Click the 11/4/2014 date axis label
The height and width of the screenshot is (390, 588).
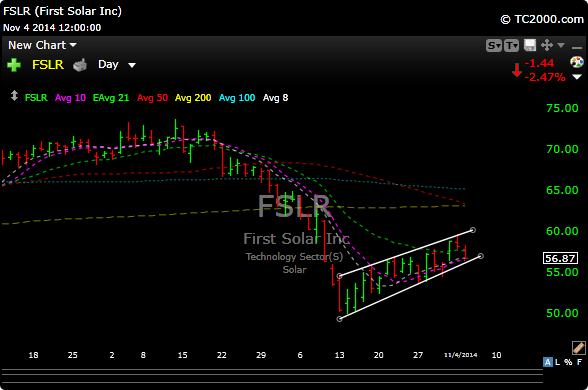coord(461,355)
